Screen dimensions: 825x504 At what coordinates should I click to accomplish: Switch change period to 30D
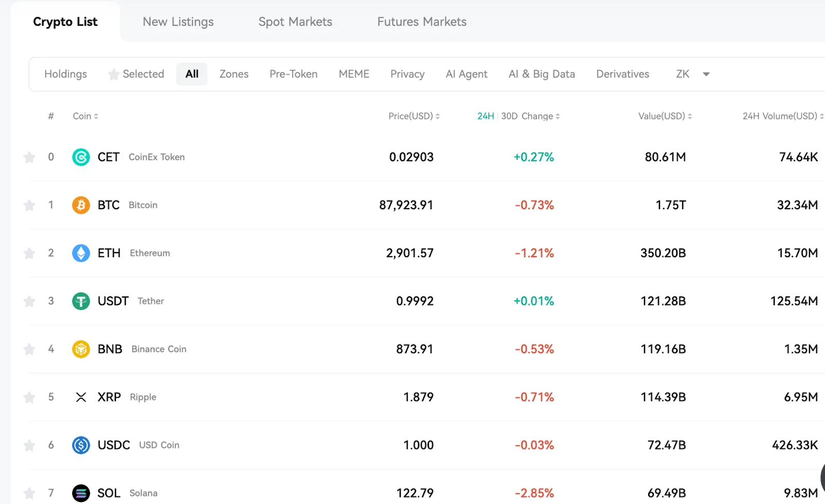point(509,116)
